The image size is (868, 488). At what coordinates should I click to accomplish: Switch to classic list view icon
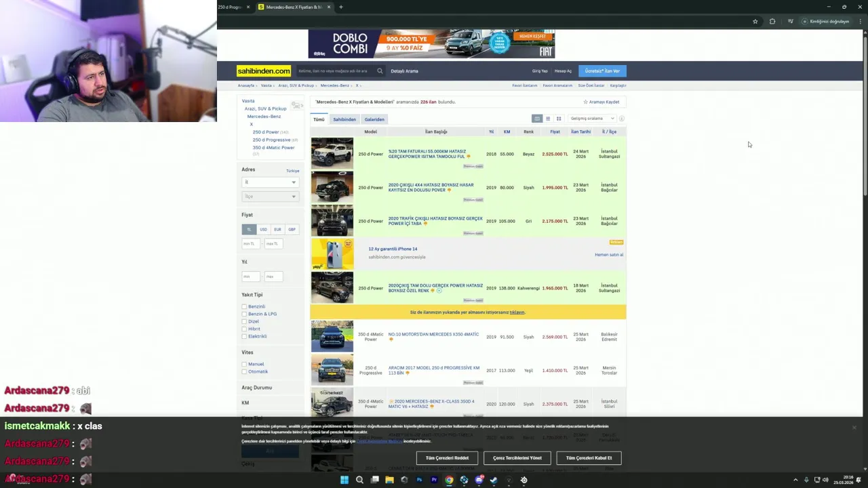pyautogui.click(x=537, y=119)
